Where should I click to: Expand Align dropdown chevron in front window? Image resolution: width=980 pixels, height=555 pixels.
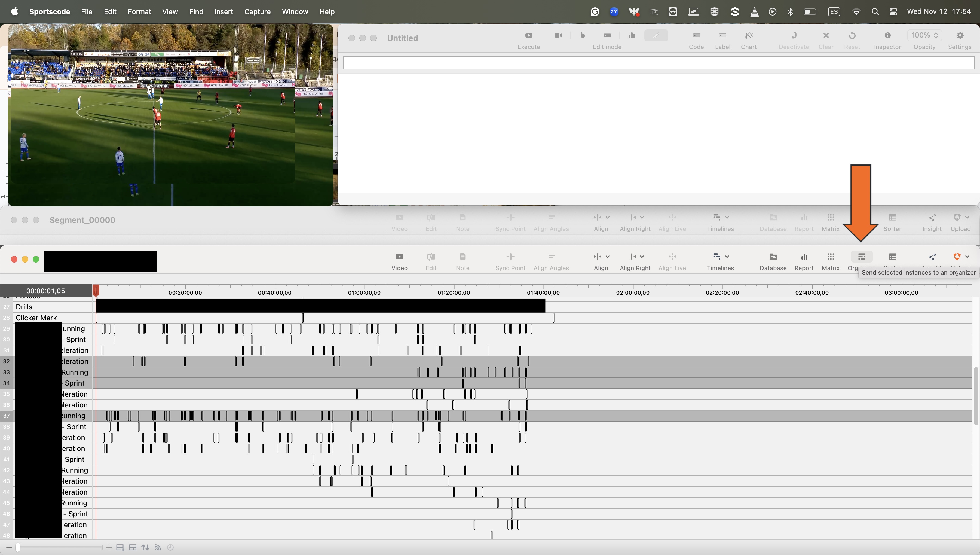(x=607, y=257)
